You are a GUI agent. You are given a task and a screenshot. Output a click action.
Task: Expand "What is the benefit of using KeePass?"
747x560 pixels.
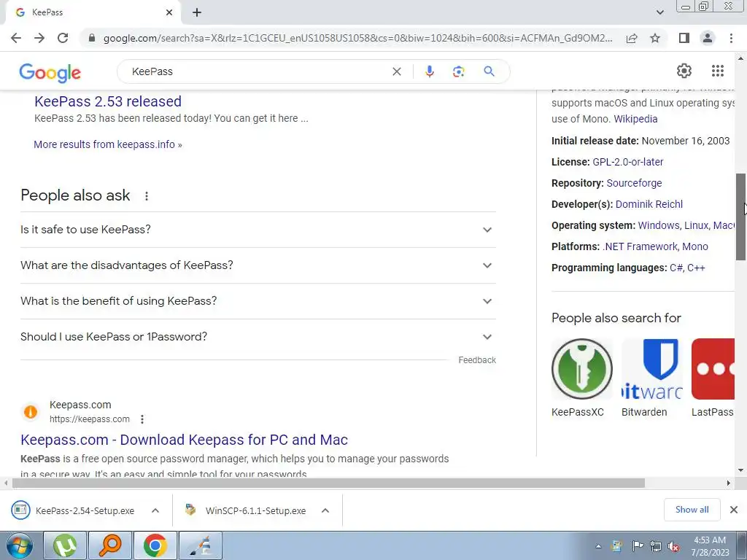coord(258,301)
